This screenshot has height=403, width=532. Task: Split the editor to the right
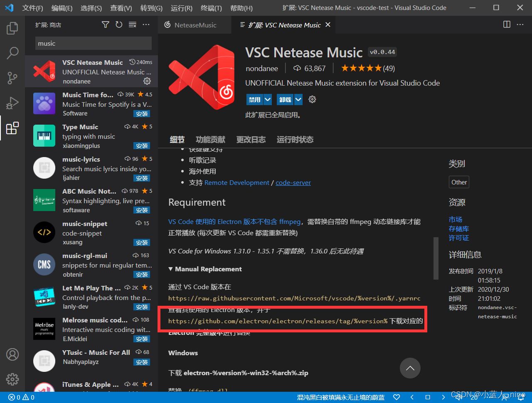coord(507,25)
